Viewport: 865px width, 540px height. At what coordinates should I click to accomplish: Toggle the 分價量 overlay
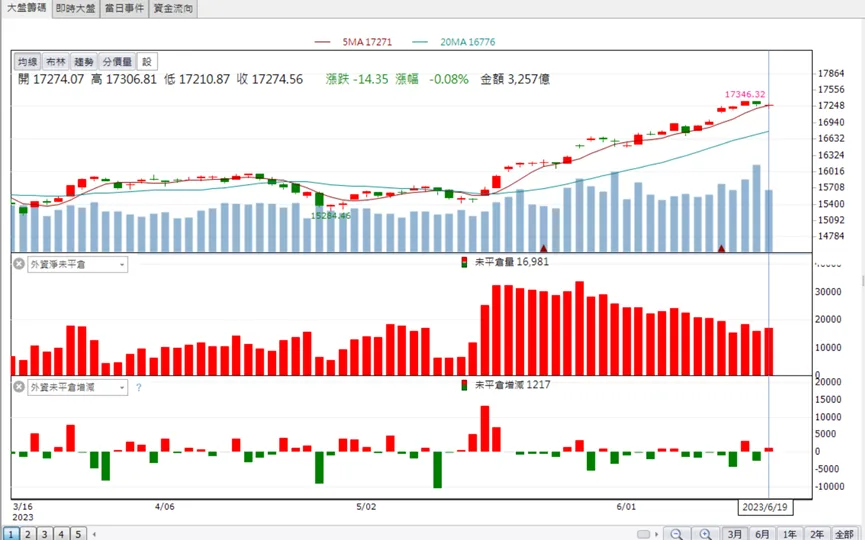(117, 62)
